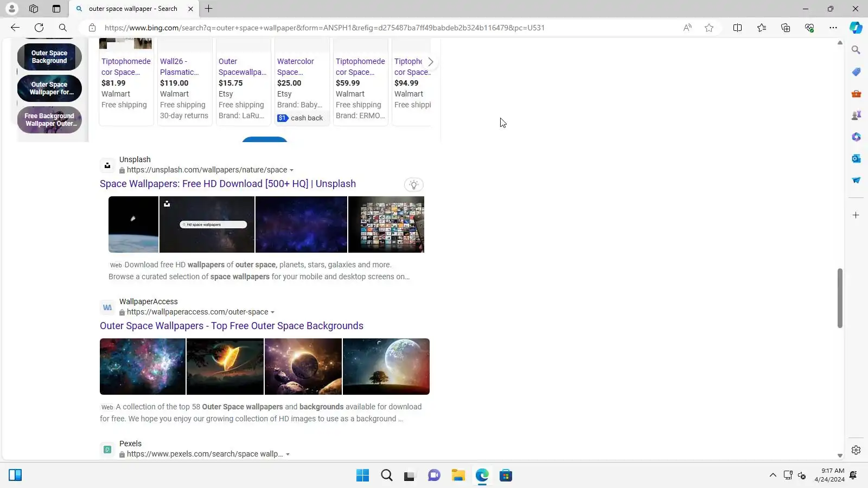Open WallpaperAccess colorful nebula thumbnail
The height and width of the screenshot is (488, 868).
tap(143, 367)
